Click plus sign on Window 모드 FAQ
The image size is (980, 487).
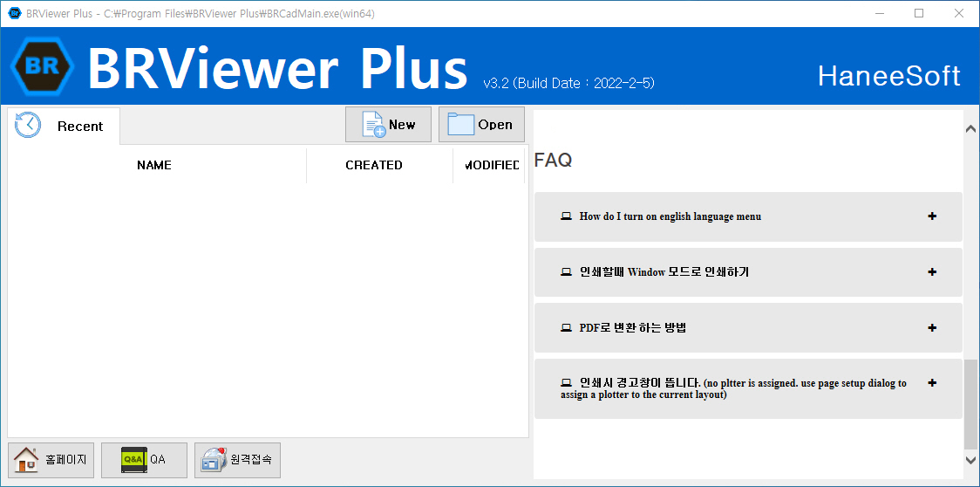[x=932, y=271]
